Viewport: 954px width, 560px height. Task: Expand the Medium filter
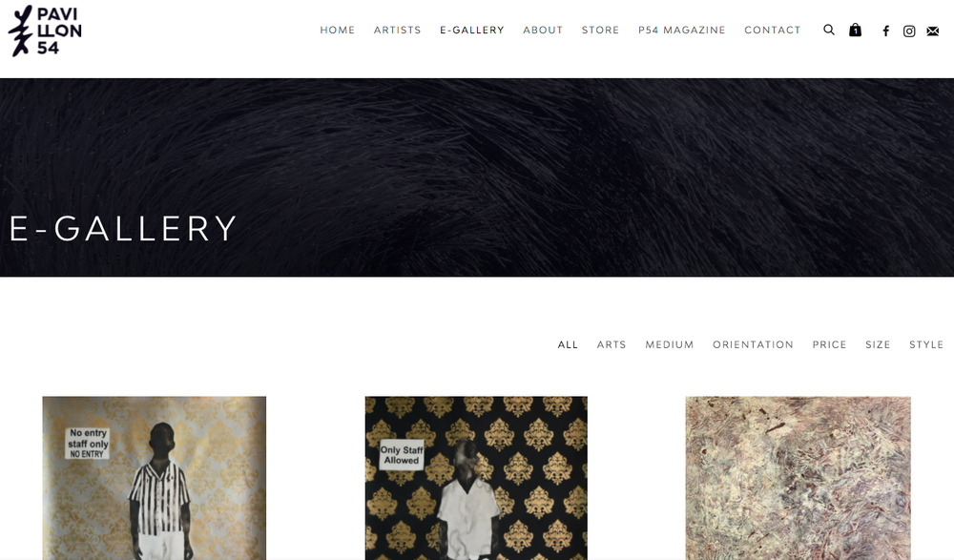[x=670, y=344]
